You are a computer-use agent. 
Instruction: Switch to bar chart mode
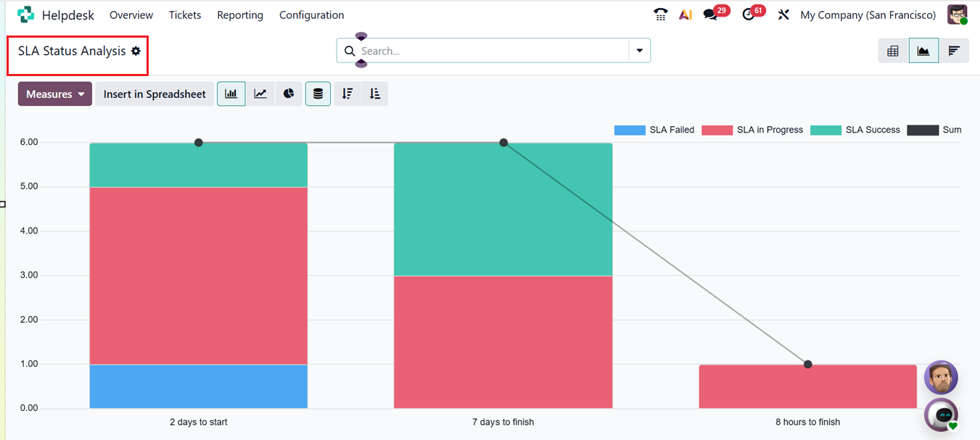[231, 94]
